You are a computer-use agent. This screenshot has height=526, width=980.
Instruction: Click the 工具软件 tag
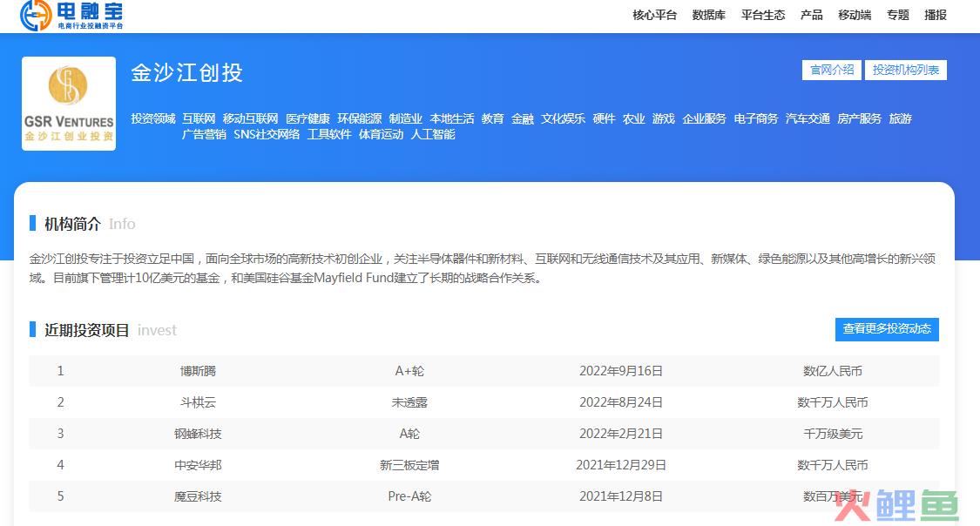329,134
